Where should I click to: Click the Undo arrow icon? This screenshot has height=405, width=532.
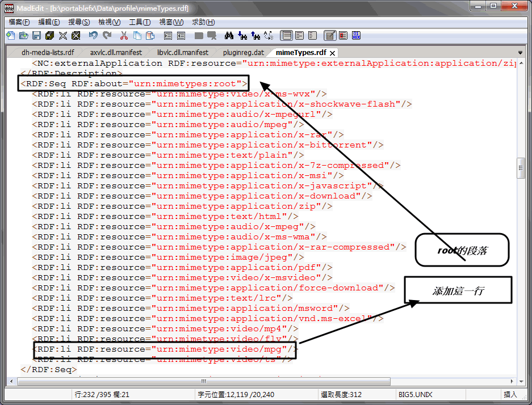93,36
